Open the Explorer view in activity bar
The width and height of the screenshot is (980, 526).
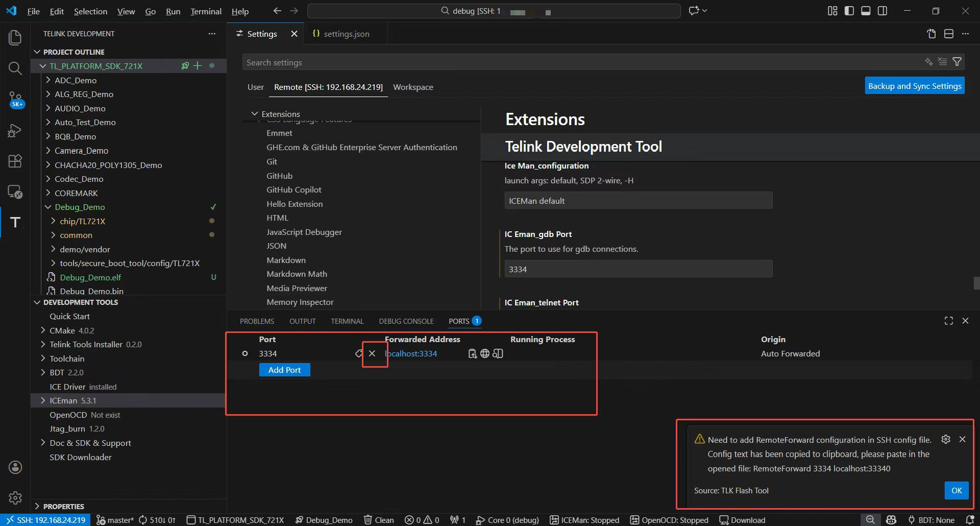pyautogui.click(x=15, y=37)
